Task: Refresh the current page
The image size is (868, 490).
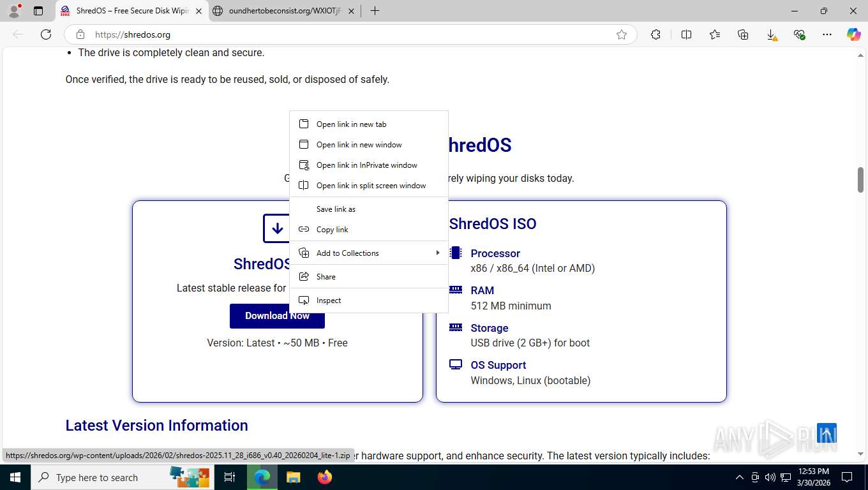Action: click(46, 34)
